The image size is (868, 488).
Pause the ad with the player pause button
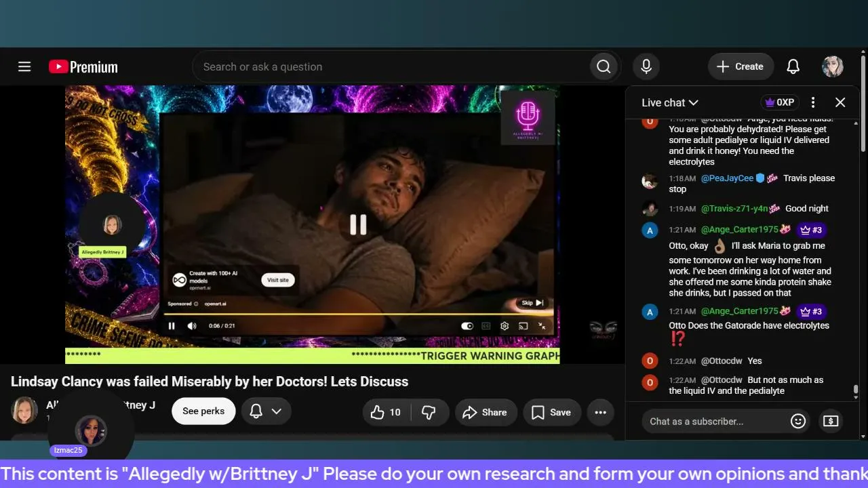[x=172, y=326]
